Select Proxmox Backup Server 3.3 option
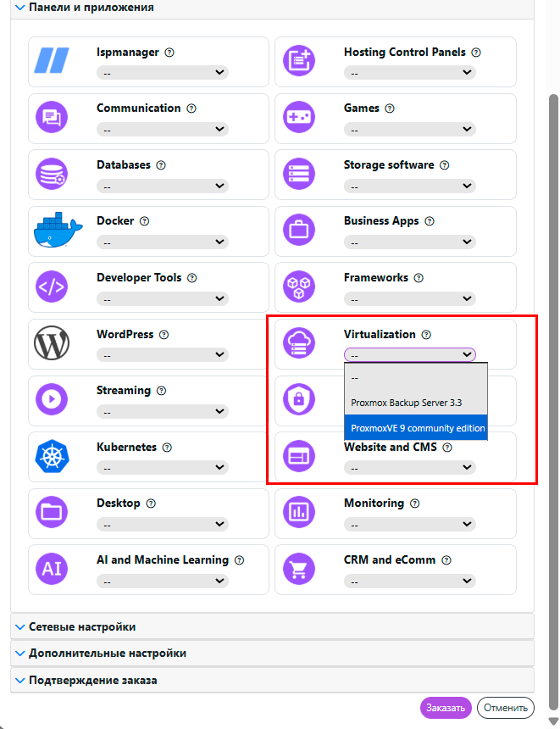Viewport: 560px width, 729px height. pos(406,403)
